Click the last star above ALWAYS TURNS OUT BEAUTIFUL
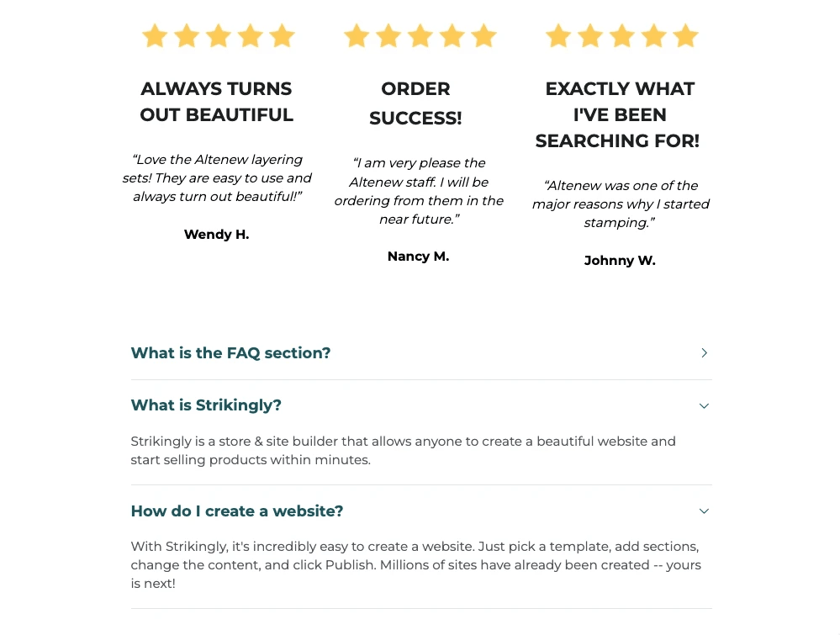The image size is (840, 635). pos(282,35)
